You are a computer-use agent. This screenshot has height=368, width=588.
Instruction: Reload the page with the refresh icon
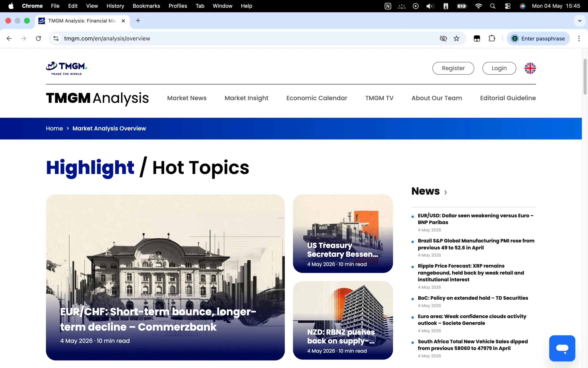[x=38, y=38]
